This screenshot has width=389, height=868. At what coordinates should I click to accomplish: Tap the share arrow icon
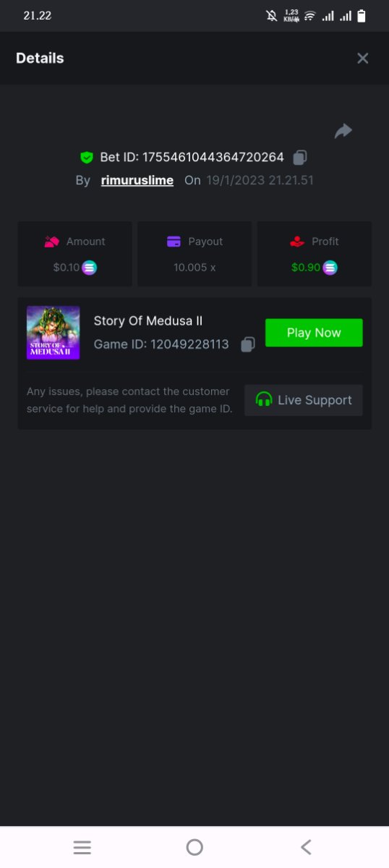343,131
